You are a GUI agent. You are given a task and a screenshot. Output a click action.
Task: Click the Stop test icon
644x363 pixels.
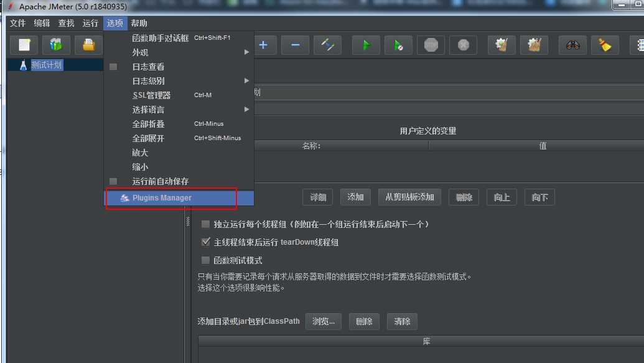pos(431,45)
